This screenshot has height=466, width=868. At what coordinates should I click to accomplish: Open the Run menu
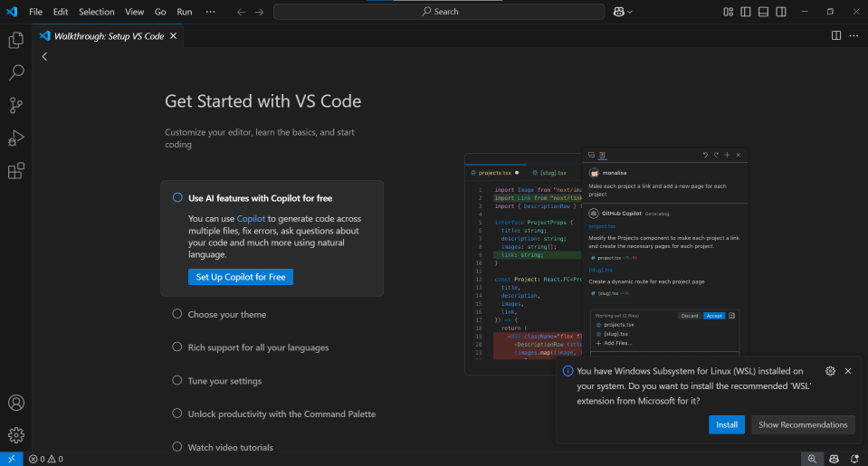185,12
